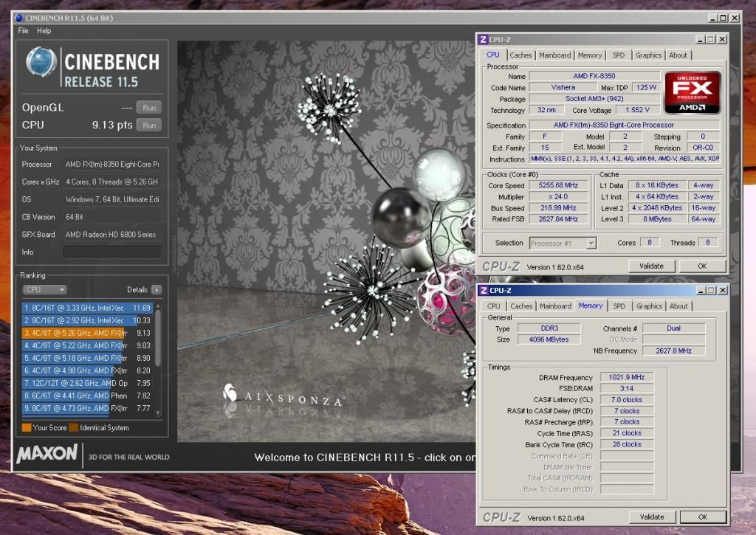756x535 pixels.
Task: Run the OpenGL benchmark
Action: 149,108
